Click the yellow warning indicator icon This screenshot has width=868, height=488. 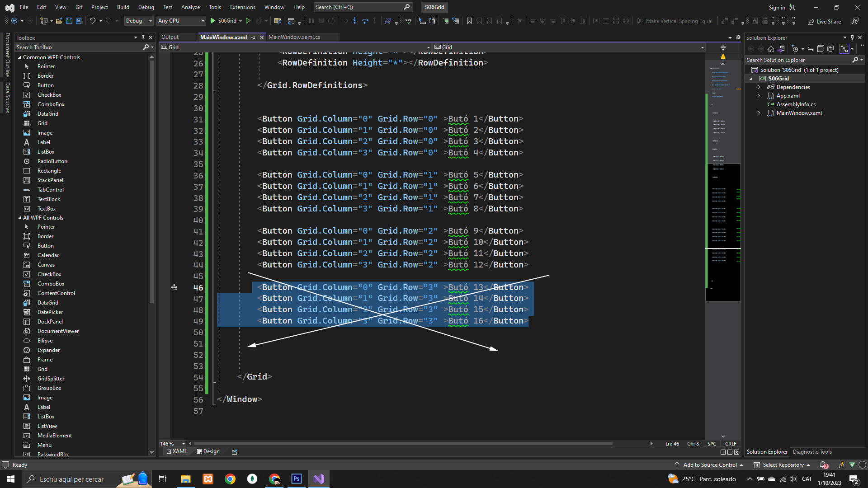[723, 56]
